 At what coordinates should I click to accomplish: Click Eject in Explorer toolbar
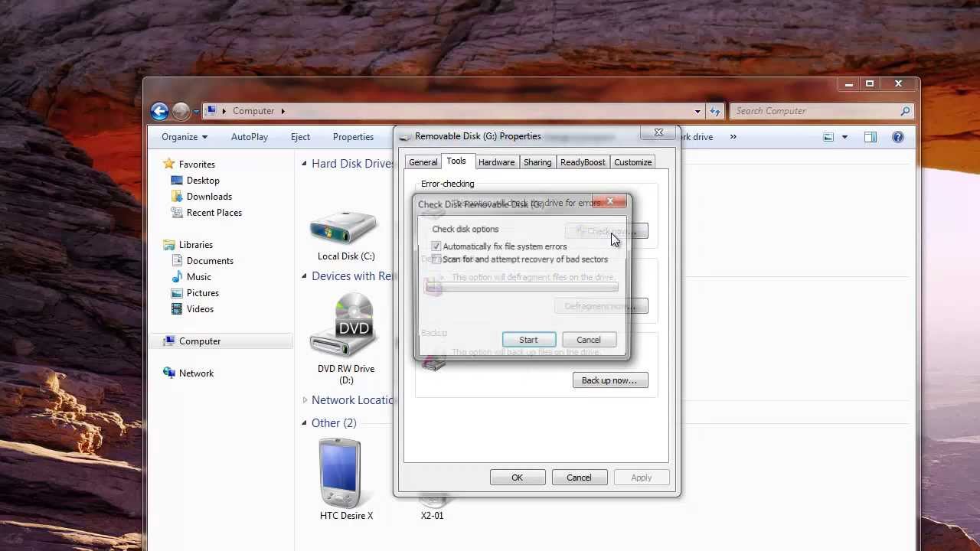pyautogui.click(x=300, y=137)
